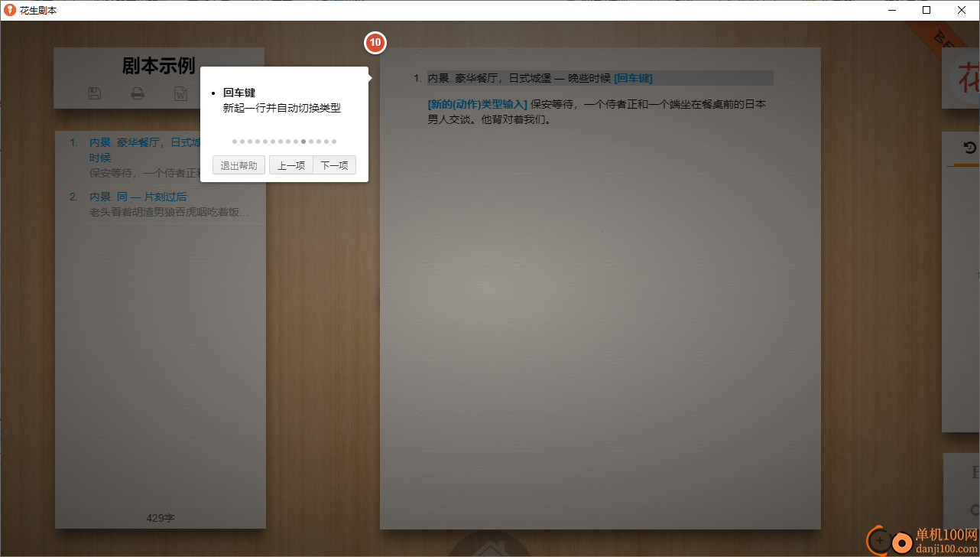
Task: Click the print script icon
Action: coord(138,93)
